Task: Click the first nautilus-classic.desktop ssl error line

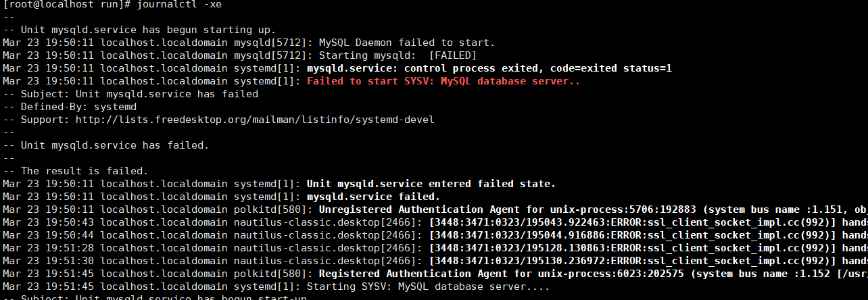Action: (435, 222)
